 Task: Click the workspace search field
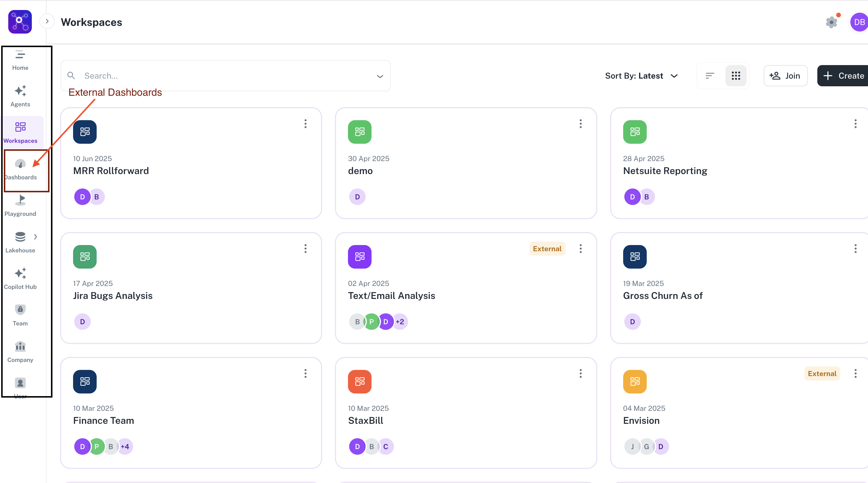[x=225, y=76]
